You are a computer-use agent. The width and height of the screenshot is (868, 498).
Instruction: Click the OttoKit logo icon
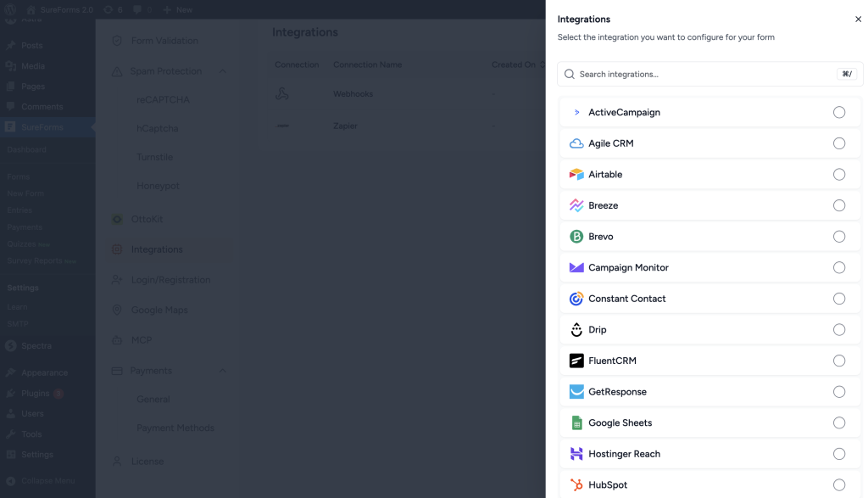(117, 220)
